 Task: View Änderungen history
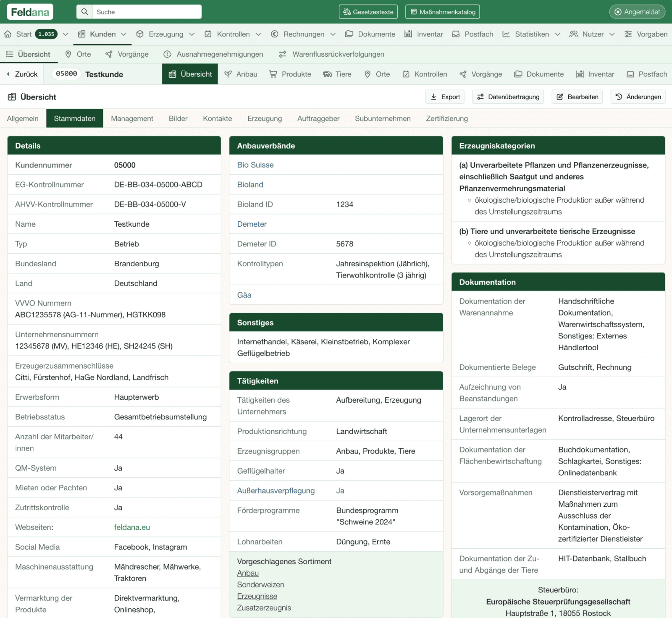coord(638,97)
